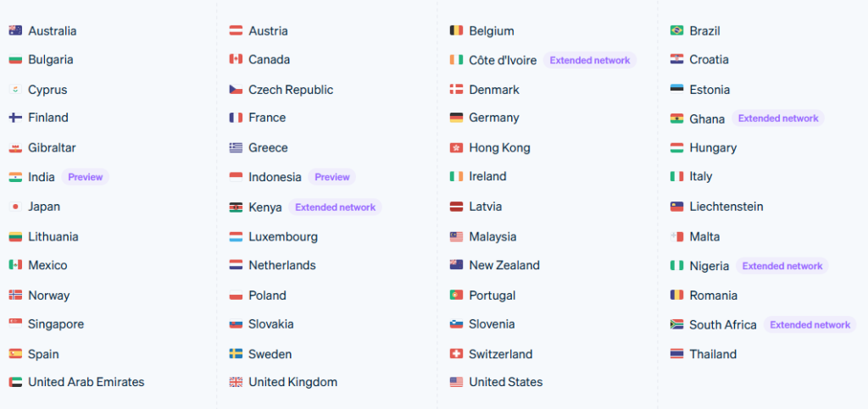Open the Germany country link
The height and width of the screenshot is (409, 868).
(493, 118)
